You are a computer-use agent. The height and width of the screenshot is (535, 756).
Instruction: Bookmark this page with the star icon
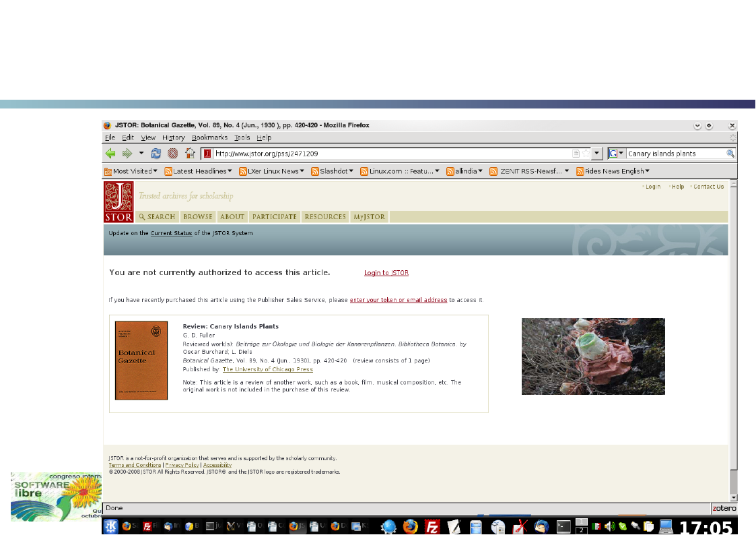point(586,154)
